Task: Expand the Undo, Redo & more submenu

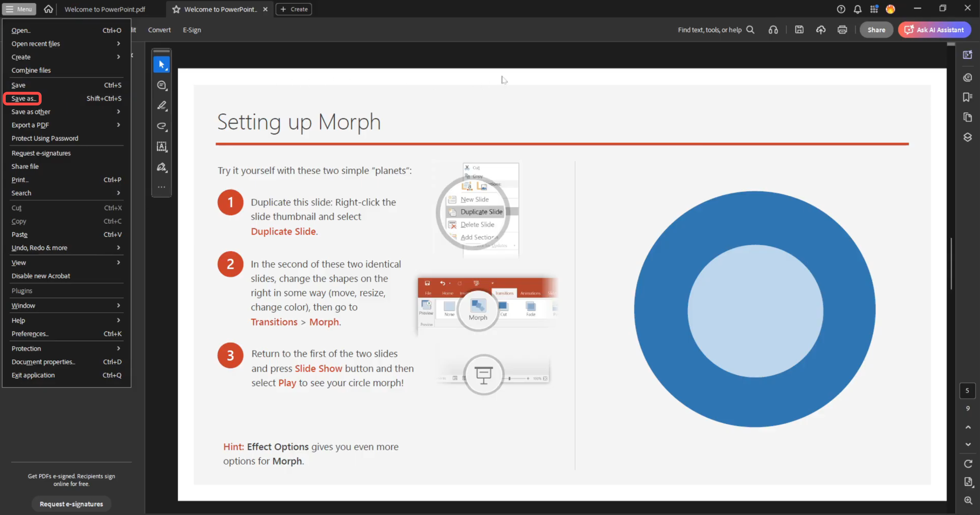Action: point(66,248)
